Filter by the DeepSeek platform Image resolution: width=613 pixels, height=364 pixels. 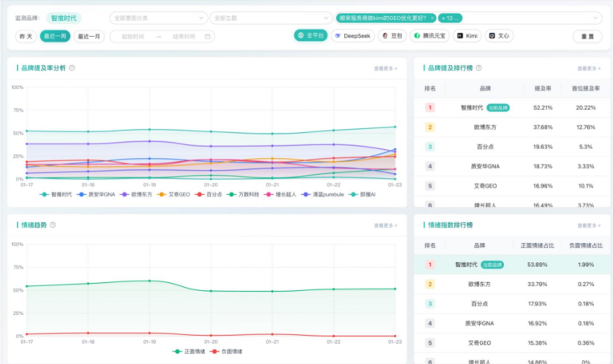click(x=351, y=36)
